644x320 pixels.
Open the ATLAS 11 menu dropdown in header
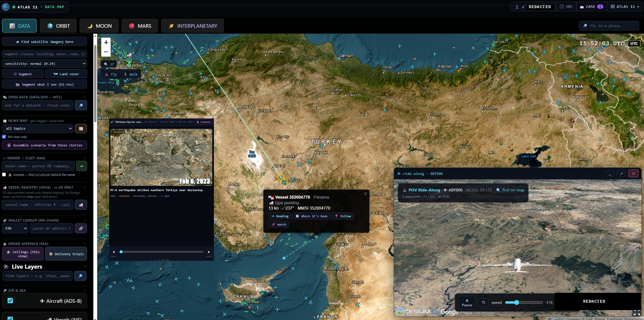(625, 7)
